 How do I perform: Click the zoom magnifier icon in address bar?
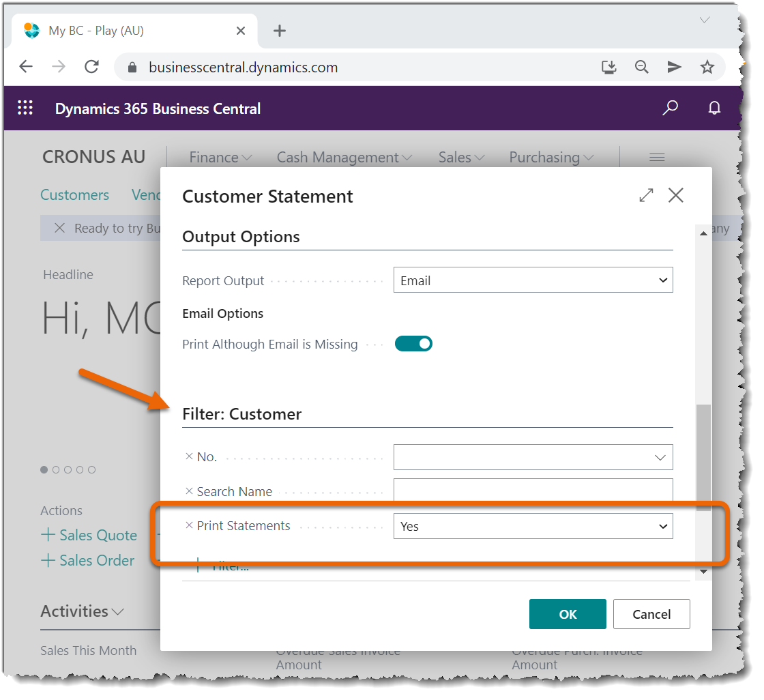[x=642, y=67]
